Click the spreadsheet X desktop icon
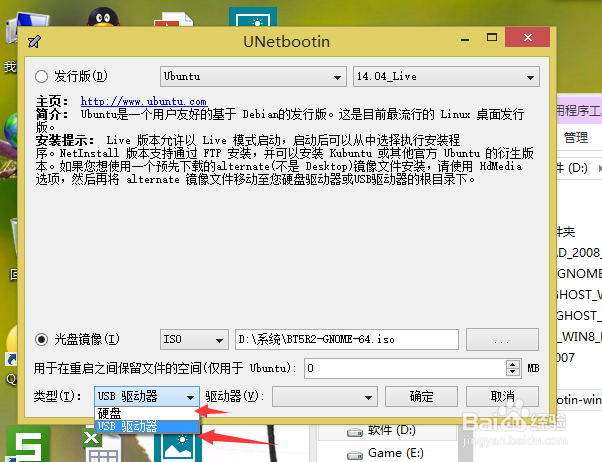602x462 pixels. pyautogui.click(x=101, y=445)
